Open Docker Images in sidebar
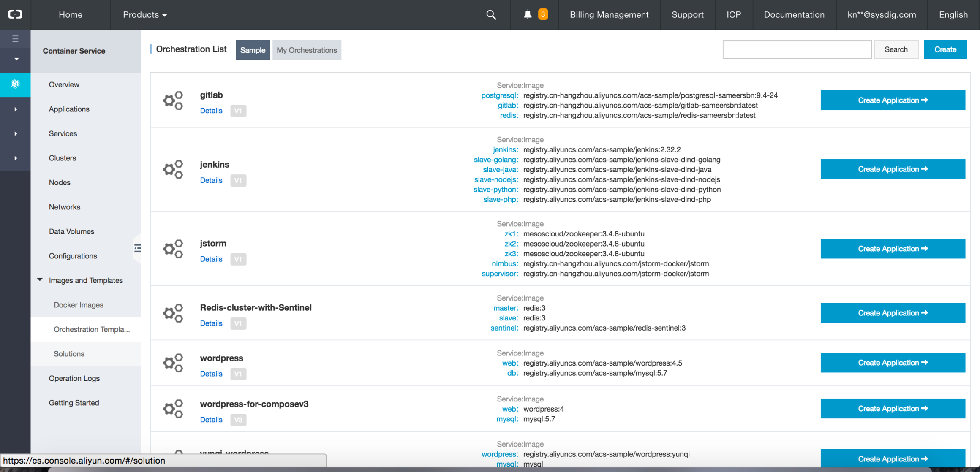980x472 pixels. coord(79,305)
